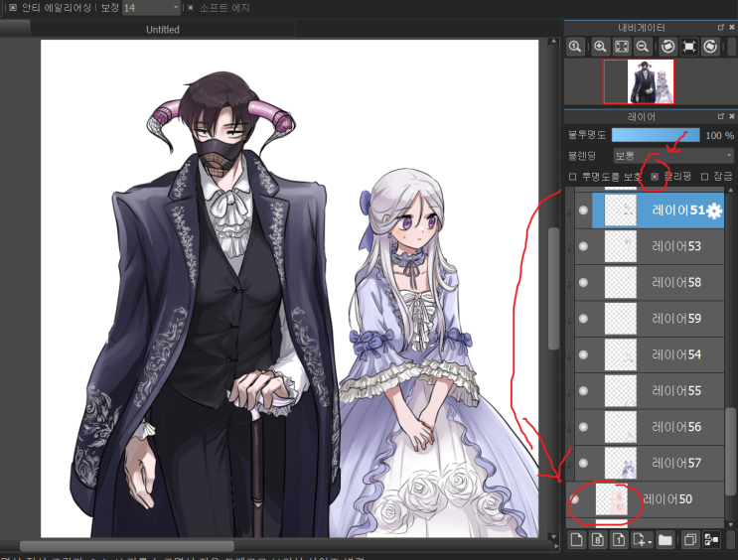Screen dimensions: 738x560
Task: Enable the 잠금 lock checkbox
Action: pyautogui.click(x=704, y=177)
